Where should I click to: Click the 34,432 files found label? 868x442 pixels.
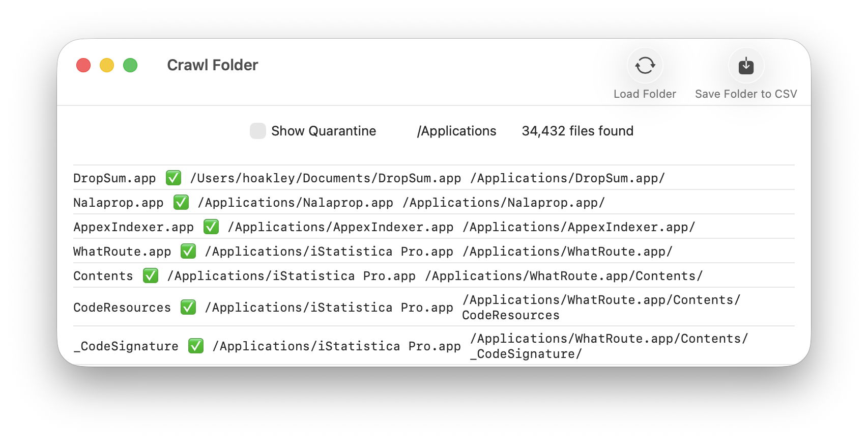click(577, 131)
